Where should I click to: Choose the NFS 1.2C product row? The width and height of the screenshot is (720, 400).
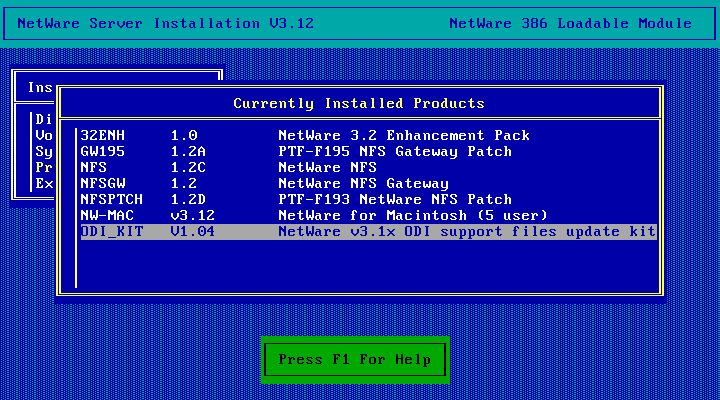click(368, 168)
